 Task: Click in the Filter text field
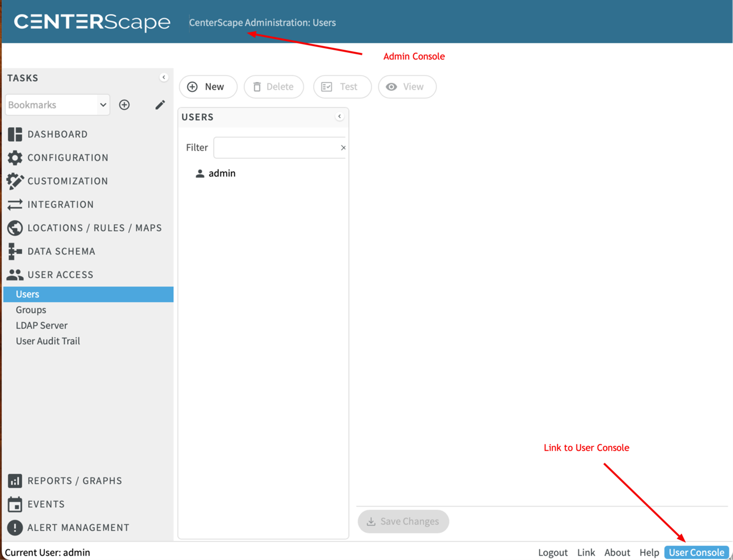(x=276, y=148)
